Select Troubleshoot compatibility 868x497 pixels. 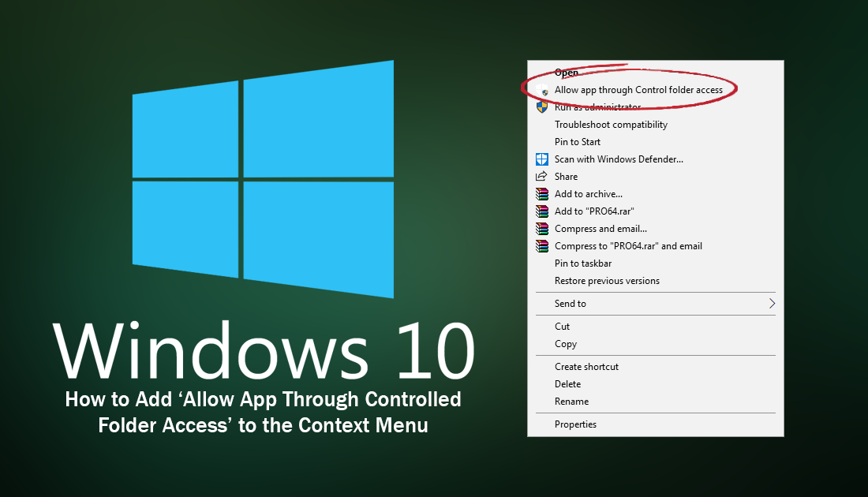click(x=656, y=125)
